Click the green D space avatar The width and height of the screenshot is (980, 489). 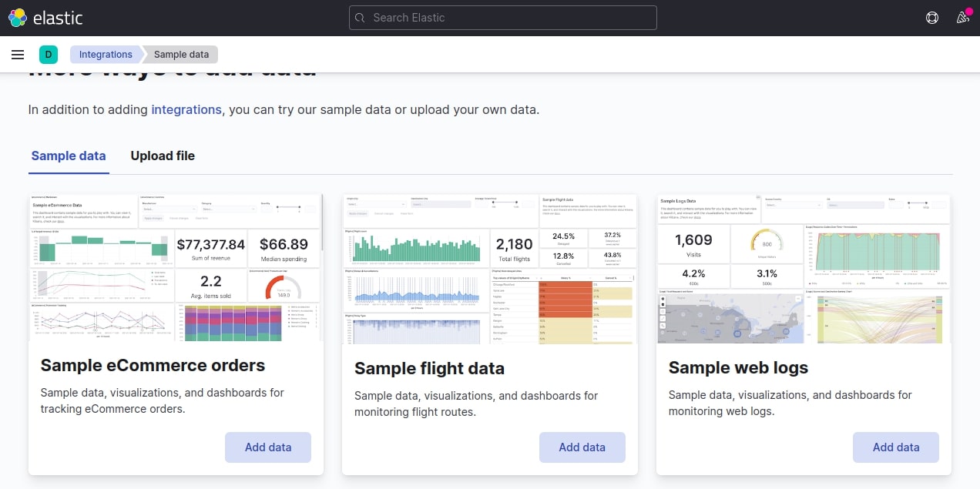(49, 55)
